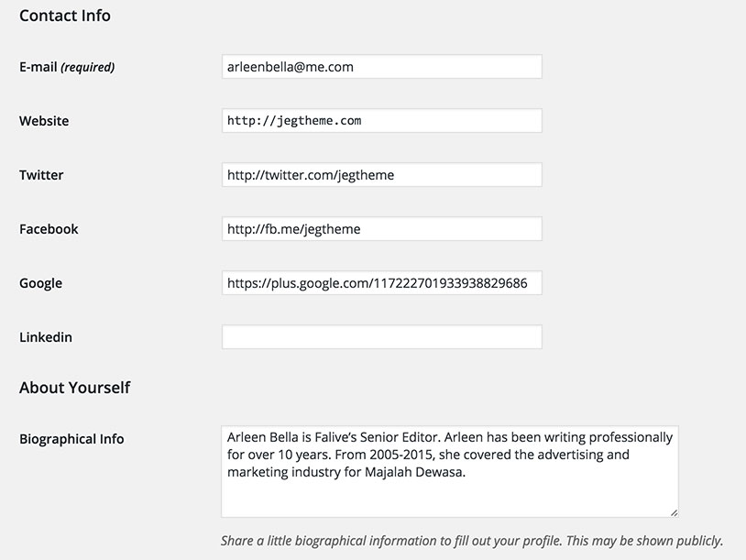Click the Website field containing http://jegtheme.com
The image size is (746, 560).
coord(381,121)
